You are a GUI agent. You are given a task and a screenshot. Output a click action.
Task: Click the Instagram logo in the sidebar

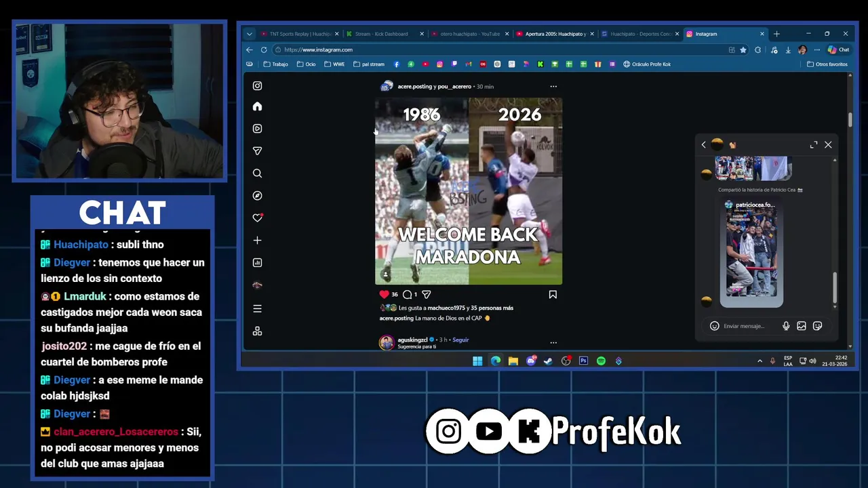point(257,85)
